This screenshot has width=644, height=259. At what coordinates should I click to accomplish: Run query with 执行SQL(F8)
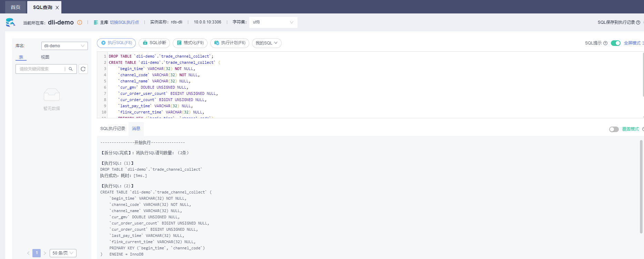[x=117, y=43]
